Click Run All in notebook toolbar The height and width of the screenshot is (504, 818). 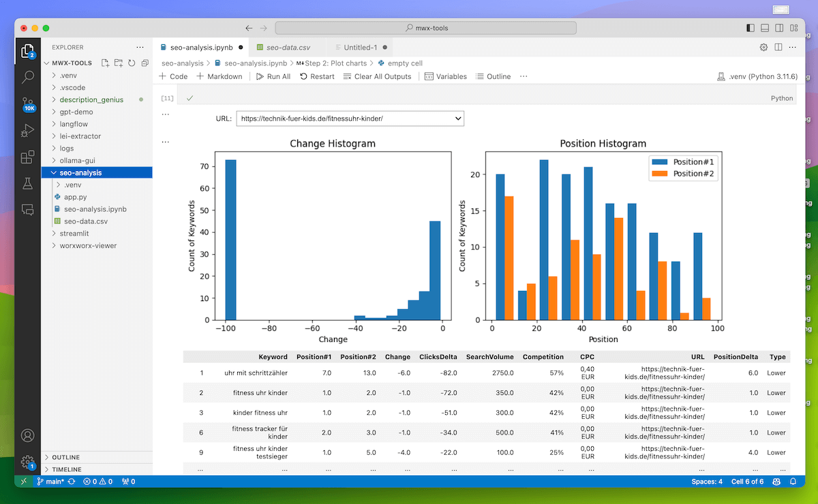[x=273, y=76]
